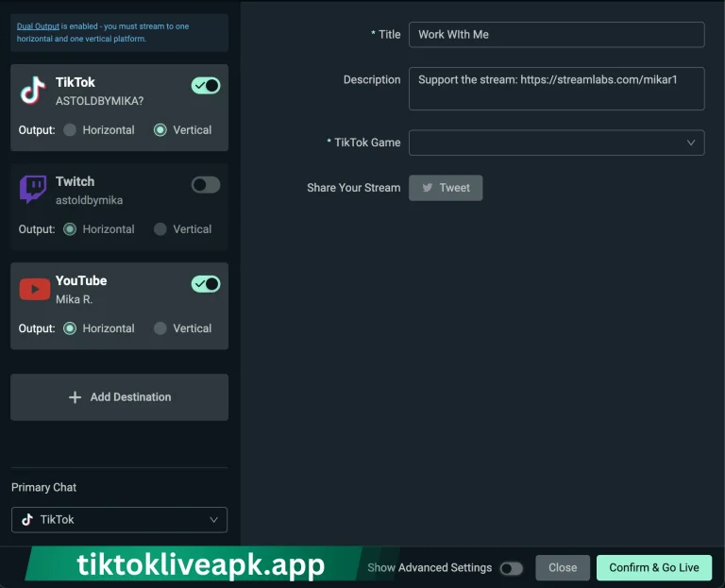Open the TikTok Game dropdown
The height and width of the screenshot is (588, 725).
557,143
